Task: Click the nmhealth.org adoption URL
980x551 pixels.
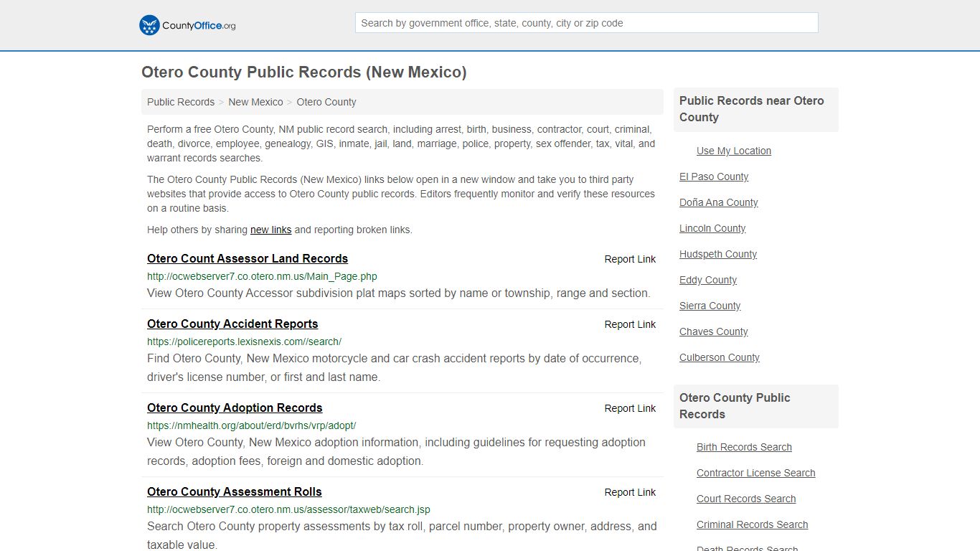Action: click(251, 425)
